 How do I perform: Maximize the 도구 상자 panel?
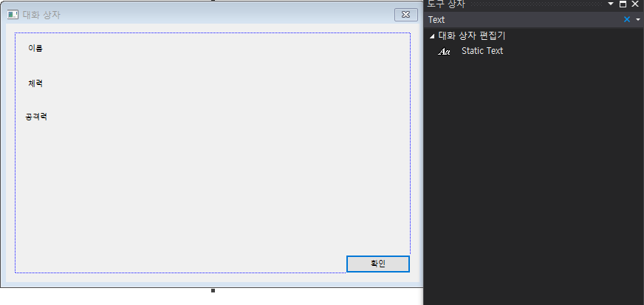click(623, 4)
